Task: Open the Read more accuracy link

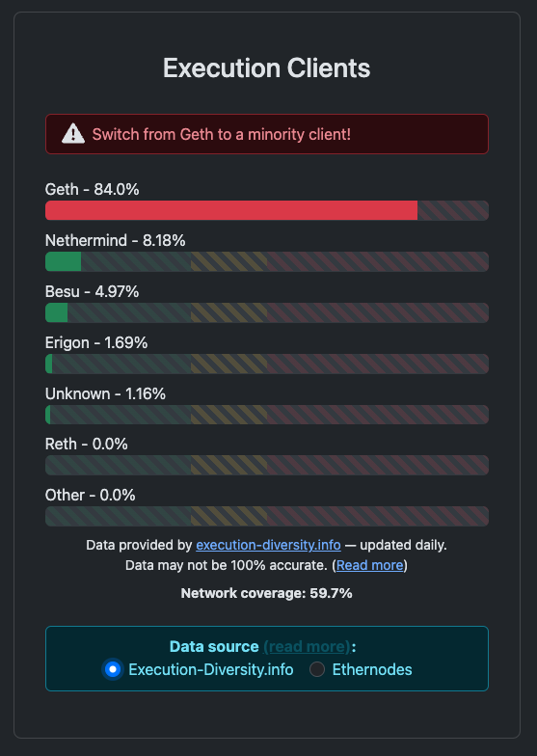Action: (370, 565)
